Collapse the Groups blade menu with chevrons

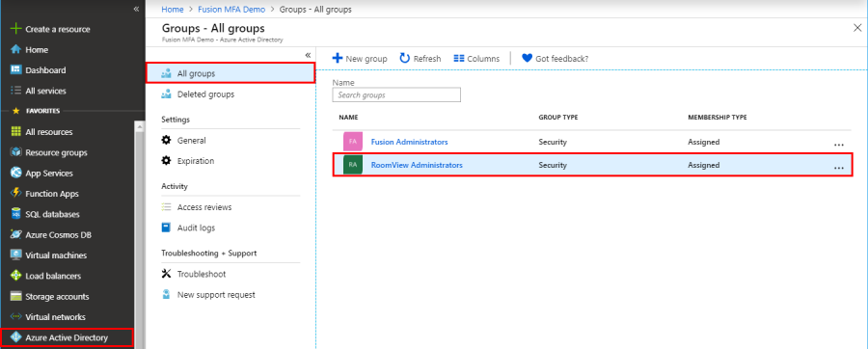tap(308, 55)
